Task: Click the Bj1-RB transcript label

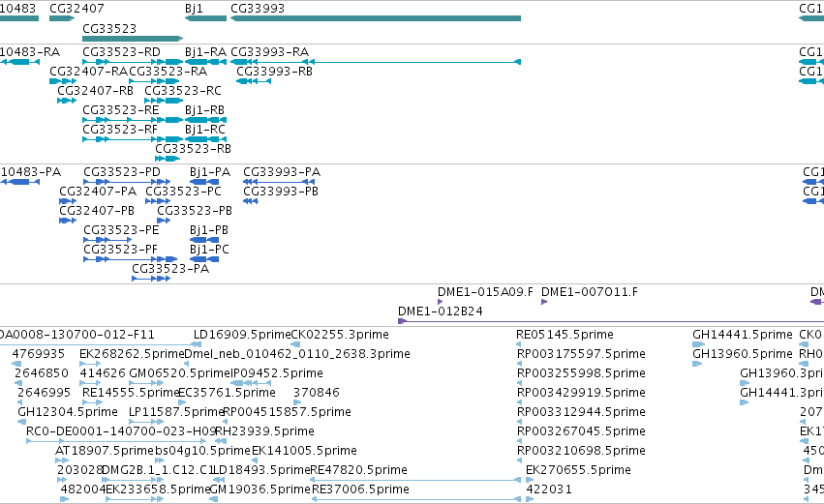Action: click(x=205, y=110)
